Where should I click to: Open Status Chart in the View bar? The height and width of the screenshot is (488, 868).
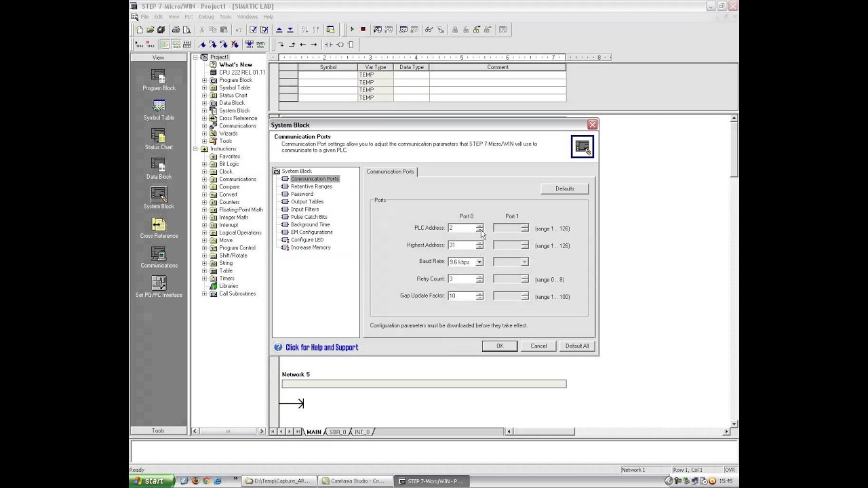point(159,139)
